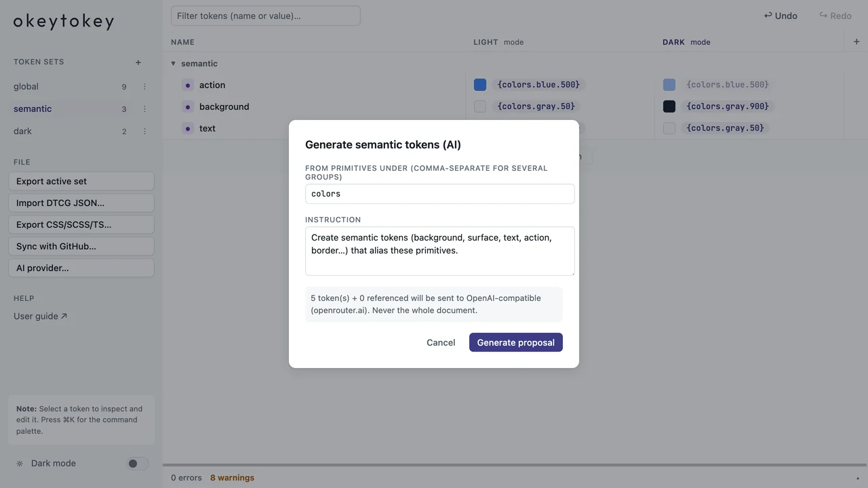Click the Redo button
This screenshot has height=488, width=868.
(x=835, y=16)
